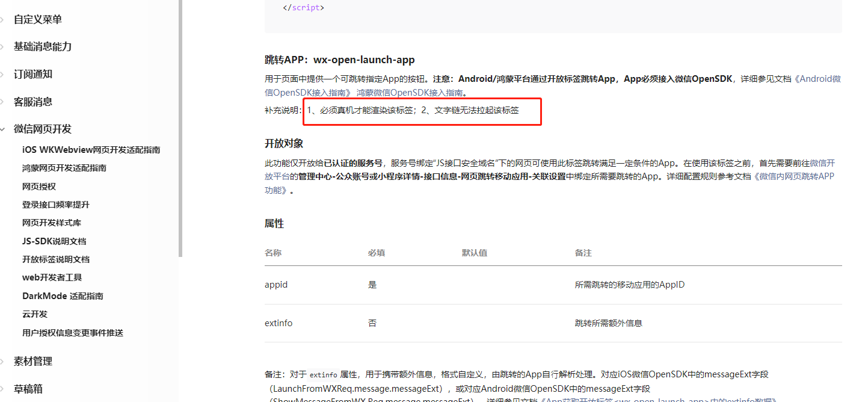Screen dimensions: 868x402
Task: Open 微信内网页跳转APP功能 doc link
Action: (793, 176)
